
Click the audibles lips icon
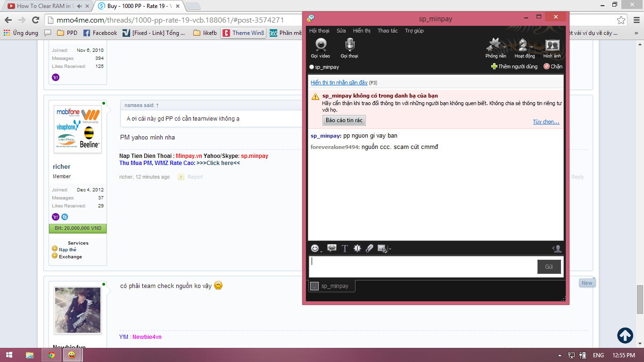(332, 248)
